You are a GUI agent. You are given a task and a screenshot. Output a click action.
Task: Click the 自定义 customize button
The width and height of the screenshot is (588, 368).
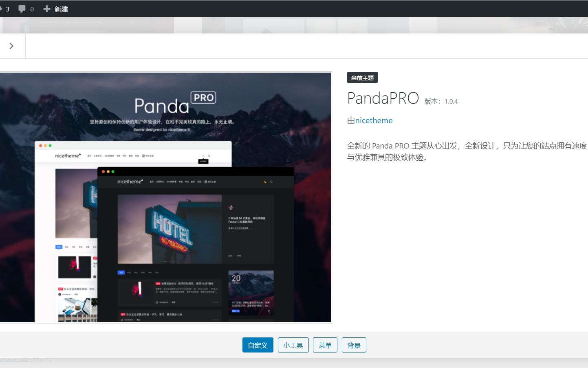[258, 345]
